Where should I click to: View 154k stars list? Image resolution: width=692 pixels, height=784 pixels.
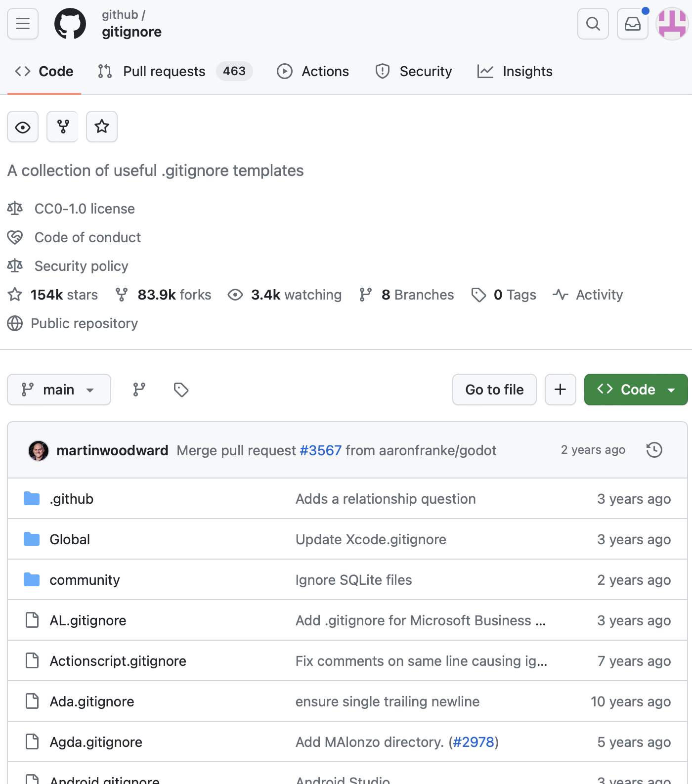(x=52, y=295)
